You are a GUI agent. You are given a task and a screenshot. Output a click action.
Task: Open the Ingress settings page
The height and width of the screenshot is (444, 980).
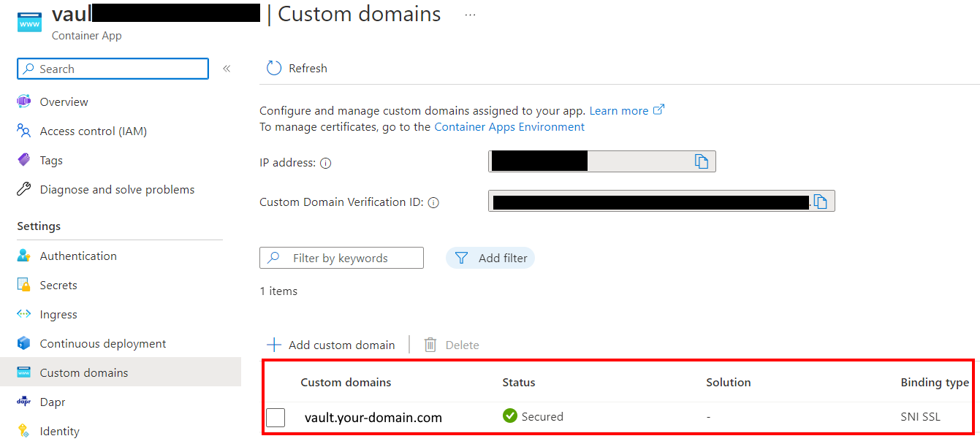pos(58,315)
